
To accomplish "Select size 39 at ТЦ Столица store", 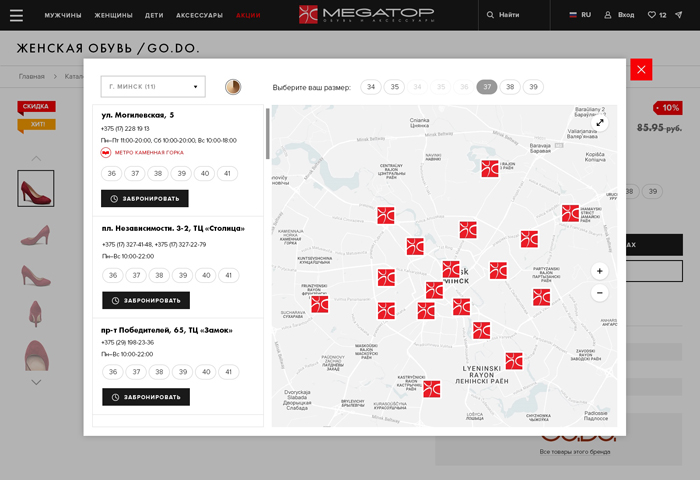I will (183, 275).
